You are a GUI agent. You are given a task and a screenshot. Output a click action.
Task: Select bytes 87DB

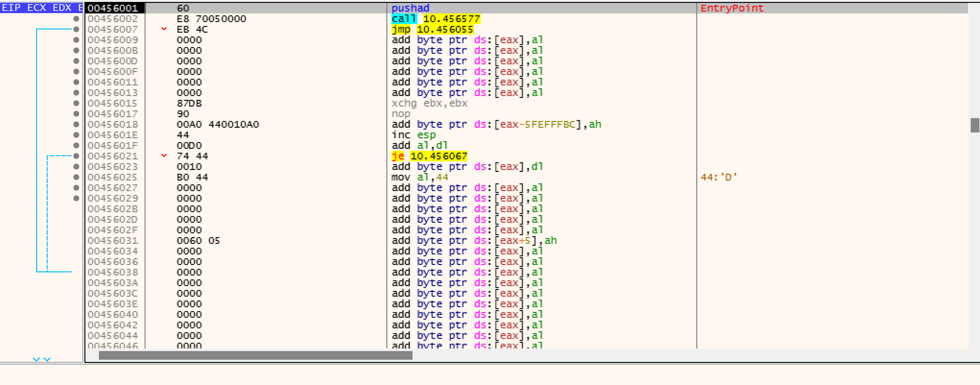(189, 103)
